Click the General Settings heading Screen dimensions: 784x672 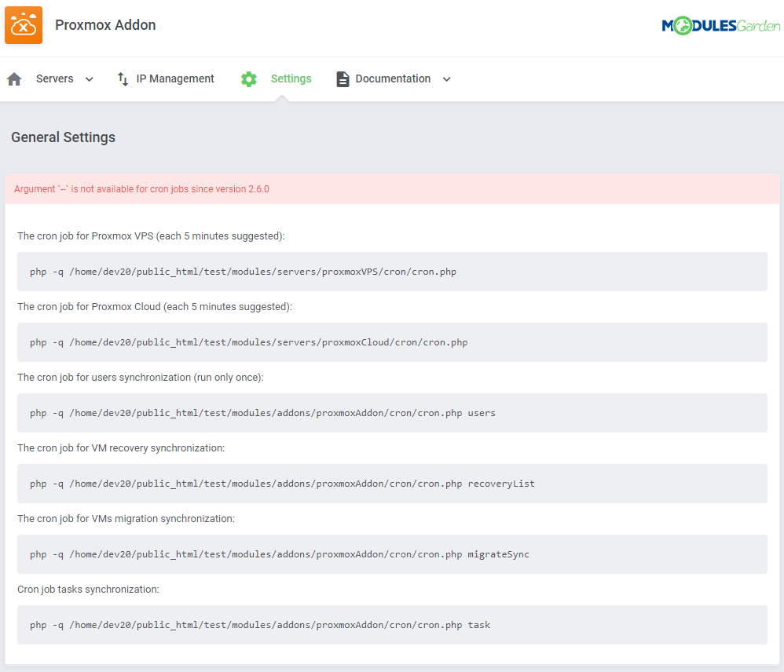click(x=64, y=137)
